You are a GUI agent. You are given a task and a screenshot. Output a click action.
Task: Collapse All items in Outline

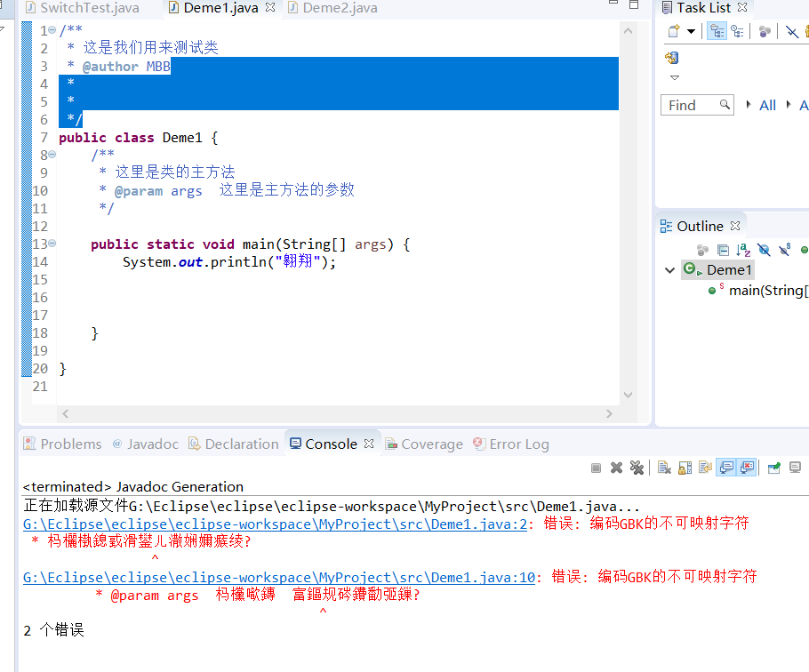723,250
